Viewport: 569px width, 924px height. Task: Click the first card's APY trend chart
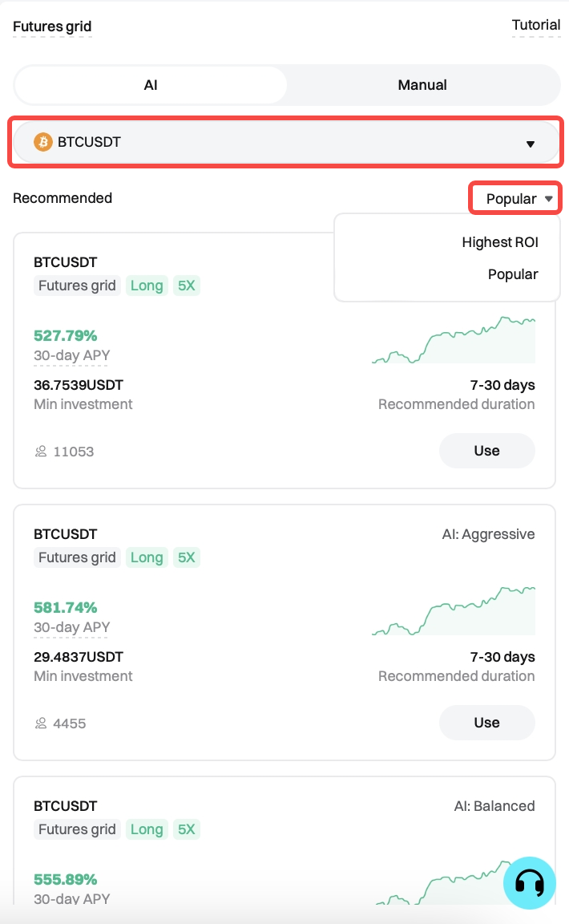point(454,341)
